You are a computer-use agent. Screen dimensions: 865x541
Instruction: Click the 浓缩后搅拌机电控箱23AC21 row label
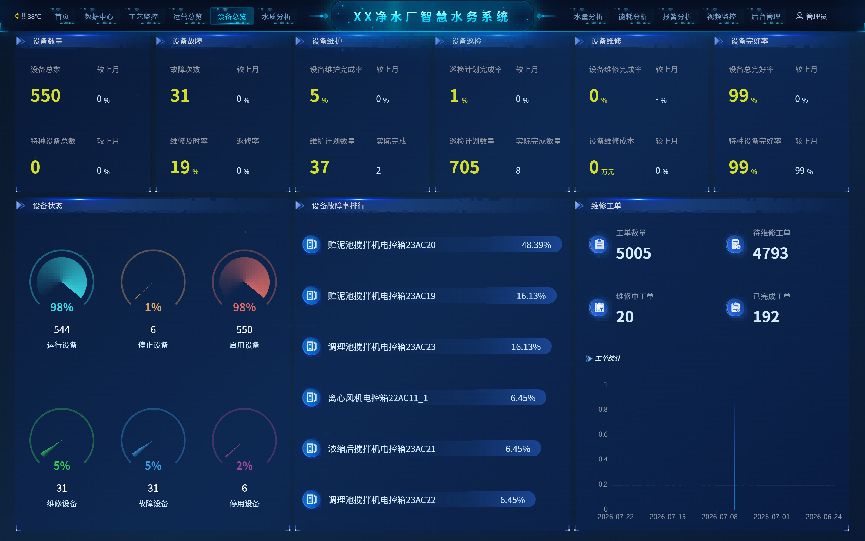point(382,449)
